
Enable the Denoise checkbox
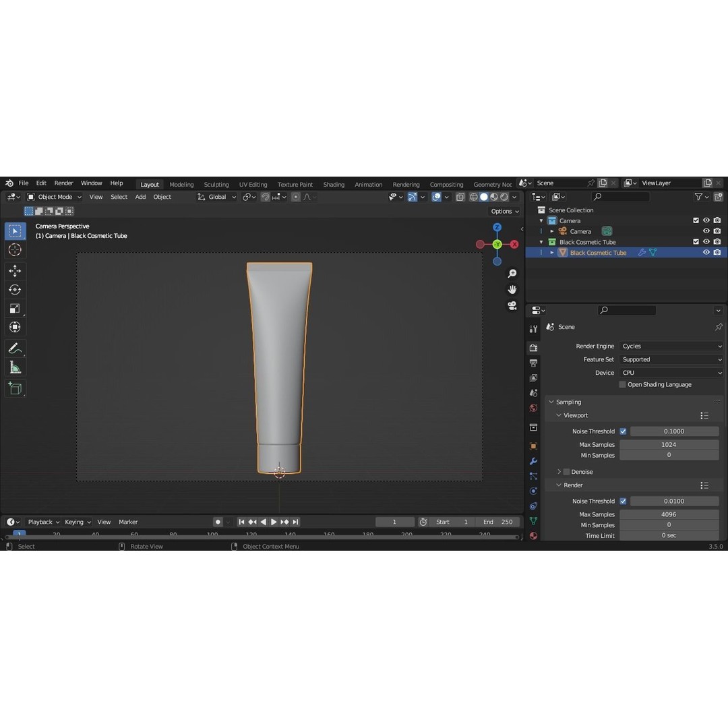566,472
